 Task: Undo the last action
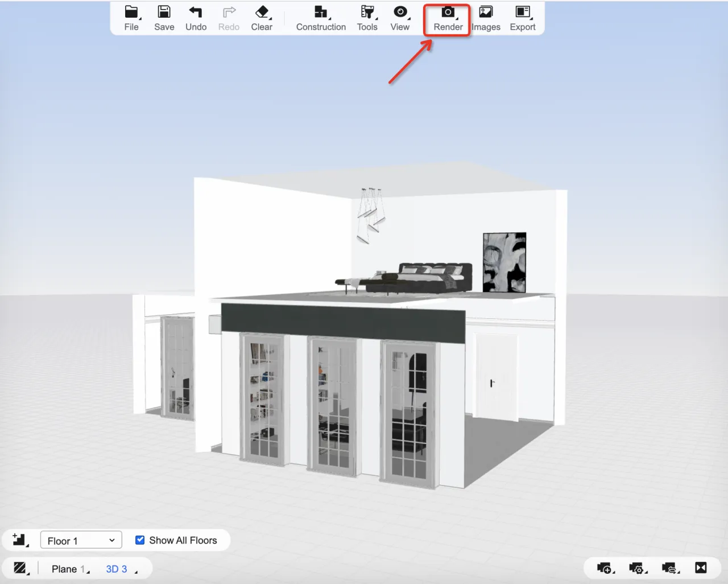point(196,18)
